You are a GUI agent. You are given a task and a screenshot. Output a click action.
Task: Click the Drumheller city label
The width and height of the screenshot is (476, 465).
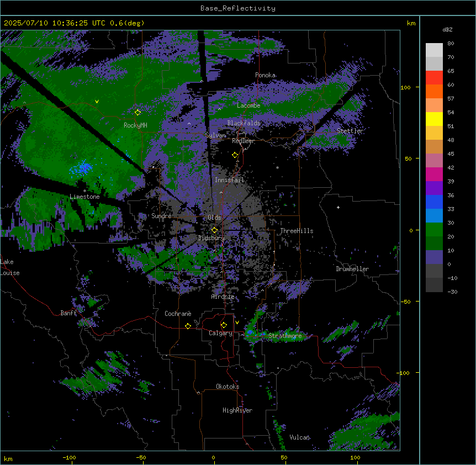[352, 269]
